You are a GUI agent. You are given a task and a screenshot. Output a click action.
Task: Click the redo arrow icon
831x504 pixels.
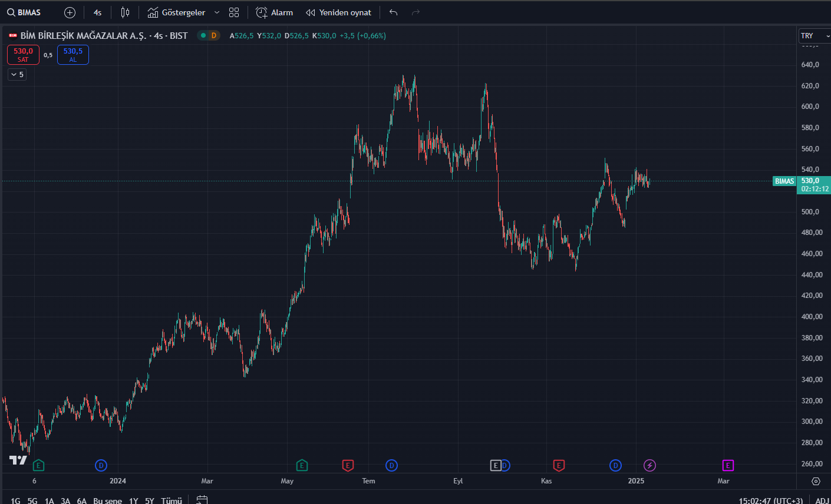click(x=415, y=12)
